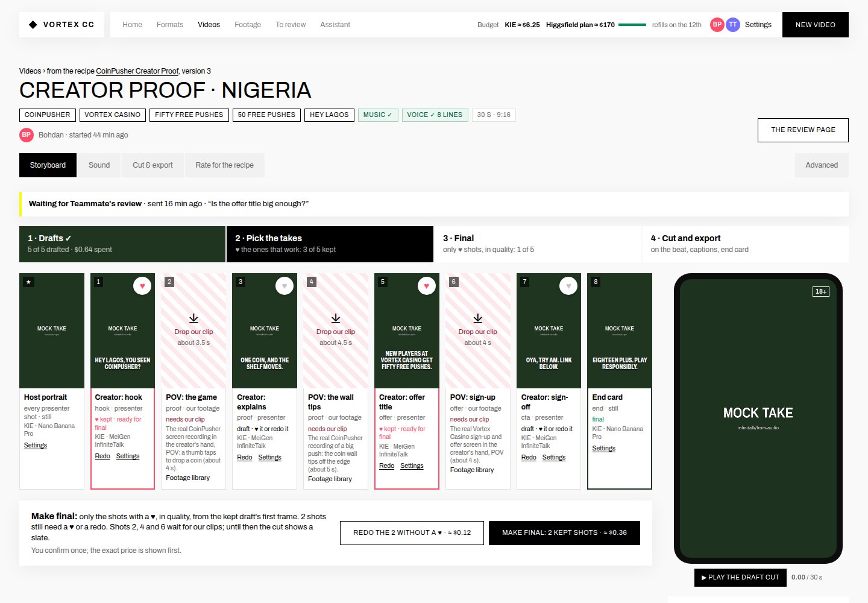The height and width of the screenshot is (603, 868).
Task: Select the Host portrait mock take thumbnail
Action: [x=52, y=330]
